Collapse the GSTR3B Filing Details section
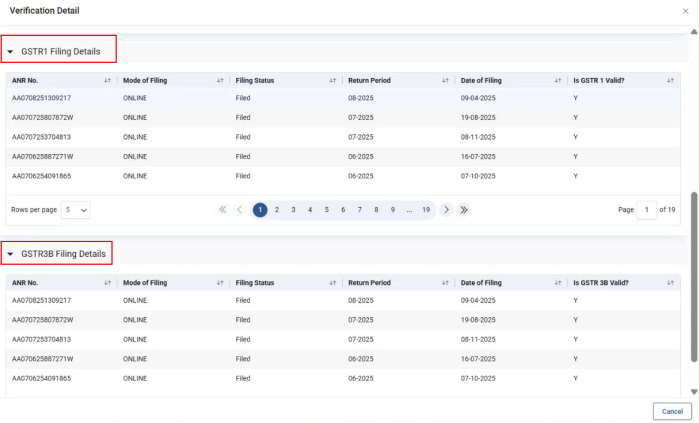699x423 pixels. point(11,255)
